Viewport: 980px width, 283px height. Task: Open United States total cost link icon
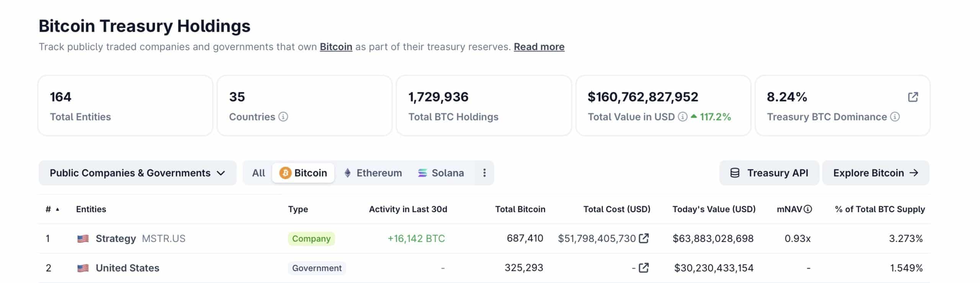(644, 267)
